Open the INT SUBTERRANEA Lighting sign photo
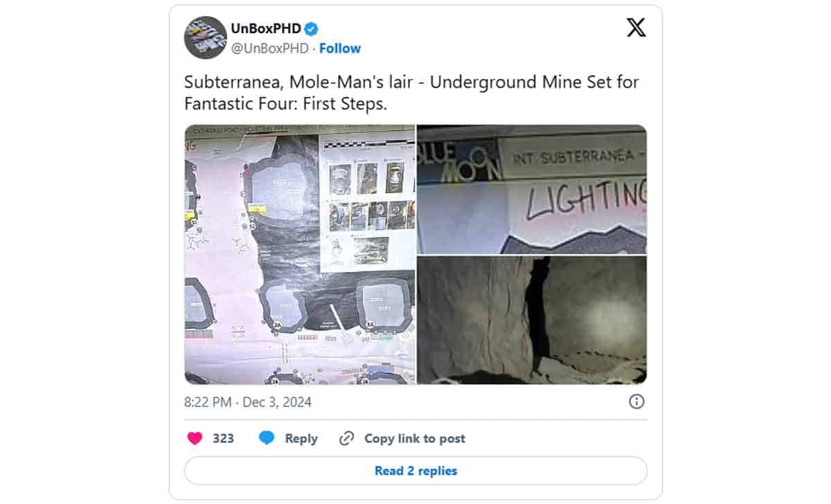This screenshot has width=831, height=504. tap(532, 190)
